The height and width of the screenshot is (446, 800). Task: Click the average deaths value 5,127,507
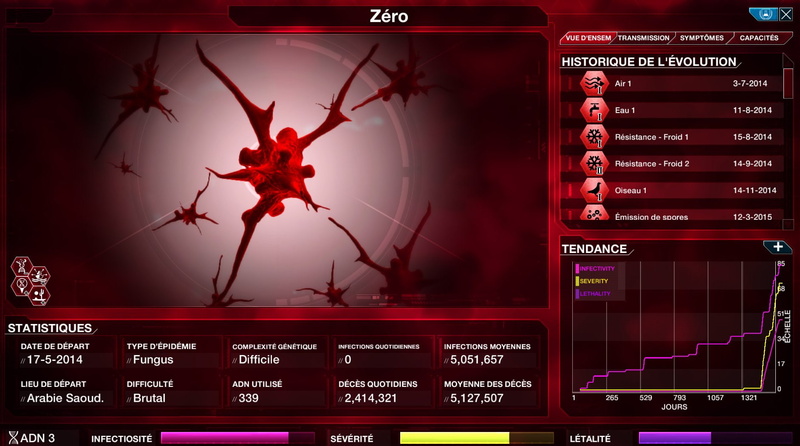pyautogui.click(x=477, y=398)
